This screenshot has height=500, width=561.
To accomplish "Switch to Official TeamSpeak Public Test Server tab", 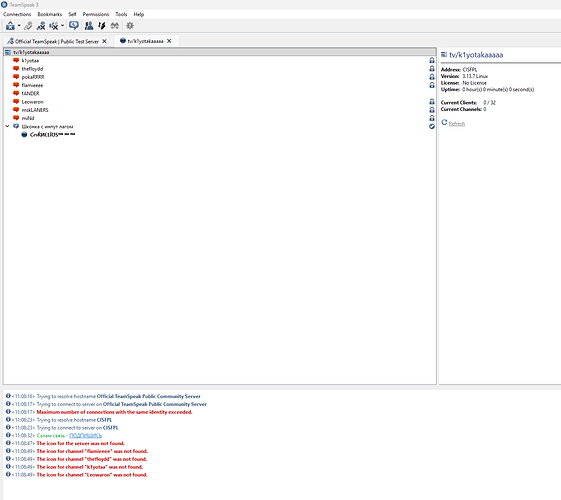I will point(57,41).
